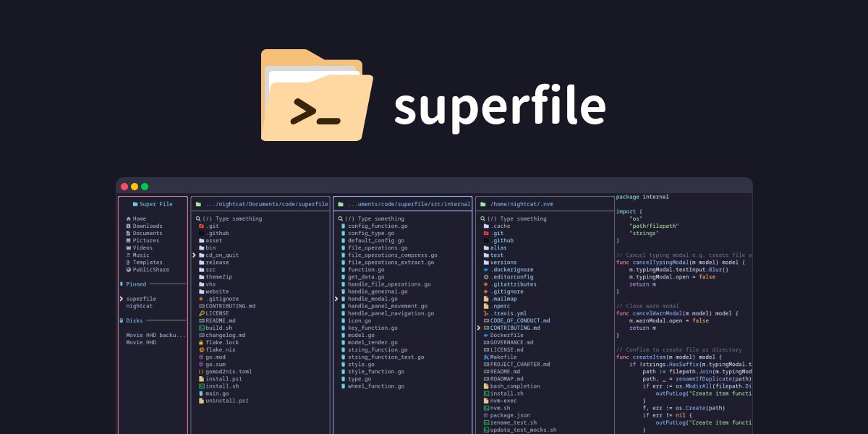Click the icon beside .travis.yml

(x=486, y=313)
